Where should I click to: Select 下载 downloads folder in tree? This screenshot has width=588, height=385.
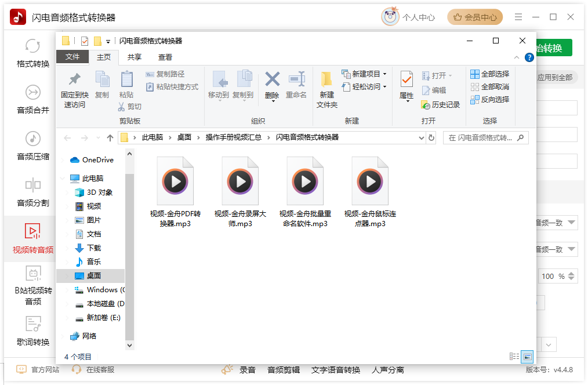pos(89,248)
